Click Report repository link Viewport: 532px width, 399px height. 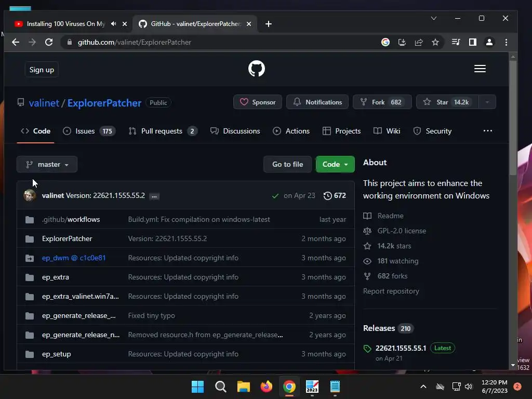point(391,291)
